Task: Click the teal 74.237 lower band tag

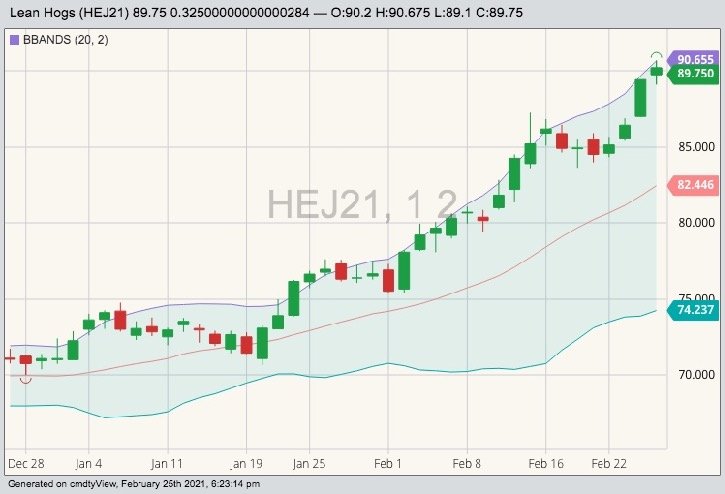Action: [x=695, y=310]
